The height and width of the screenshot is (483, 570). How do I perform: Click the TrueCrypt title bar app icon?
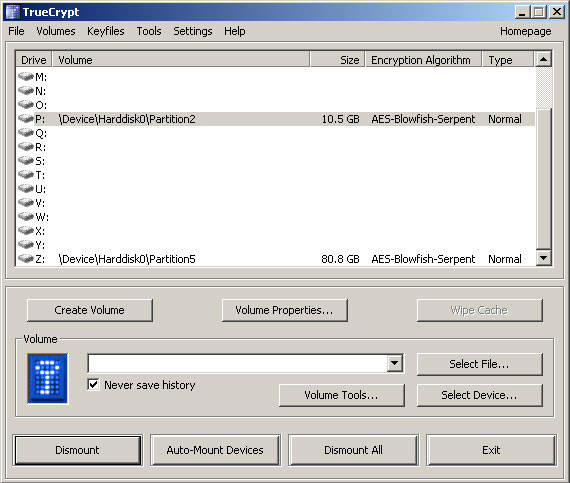coord(12,12)
